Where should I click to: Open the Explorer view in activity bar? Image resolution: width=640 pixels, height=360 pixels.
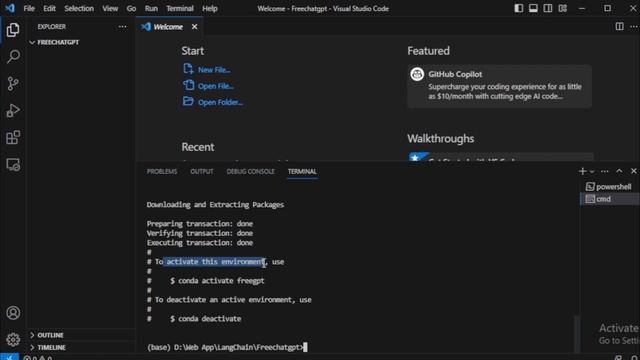(x=13, y=30)
